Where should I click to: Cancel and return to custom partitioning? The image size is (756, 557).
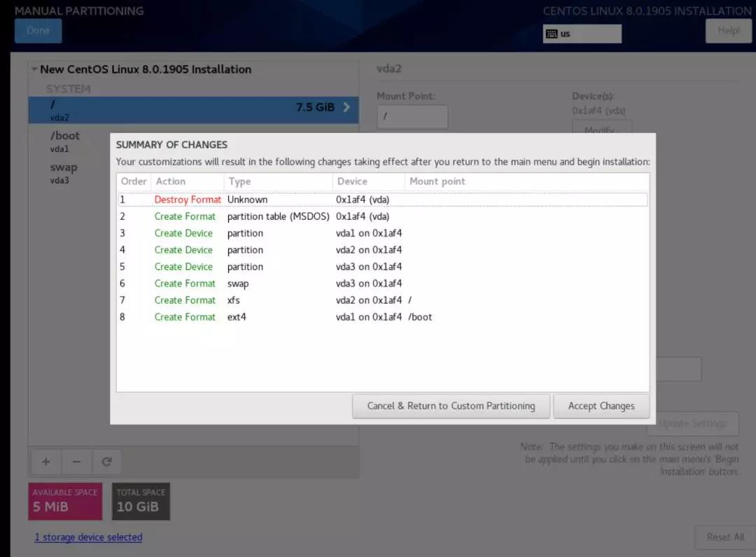point(451,406)
